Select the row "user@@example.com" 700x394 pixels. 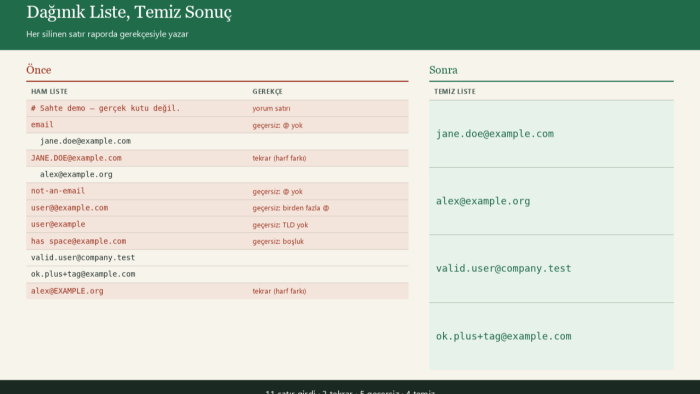coord(217,208)
